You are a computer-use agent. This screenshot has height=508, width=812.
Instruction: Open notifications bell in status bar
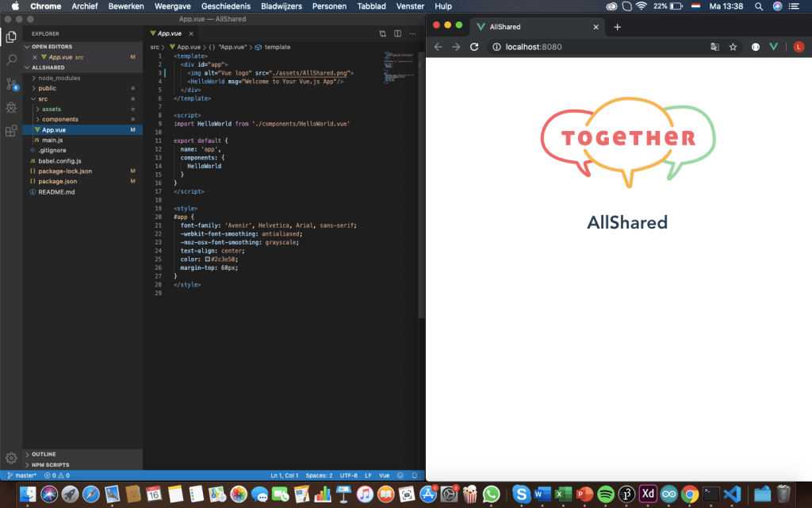tap(415, 475)
